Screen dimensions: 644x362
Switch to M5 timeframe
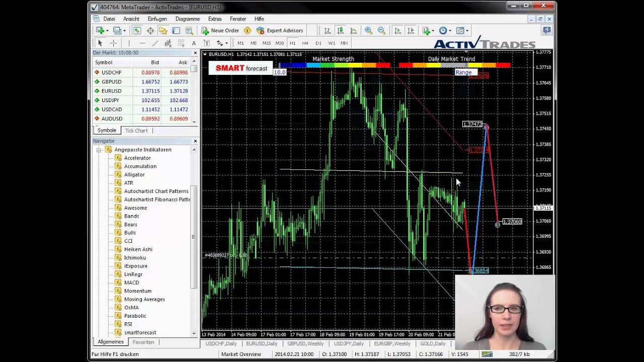[253, 43]
